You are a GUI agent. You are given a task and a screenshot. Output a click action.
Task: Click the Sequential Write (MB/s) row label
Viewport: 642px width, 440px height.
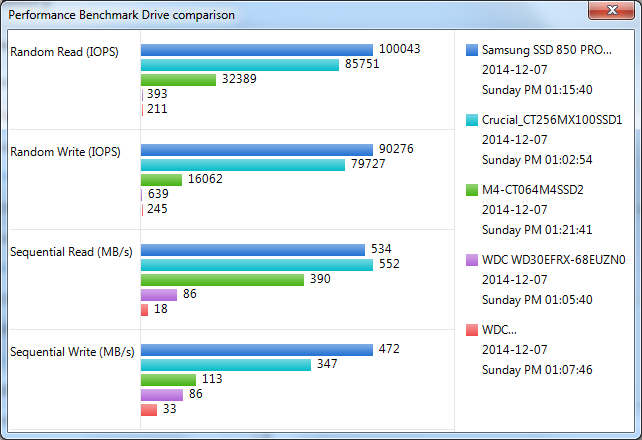point(72,352)
